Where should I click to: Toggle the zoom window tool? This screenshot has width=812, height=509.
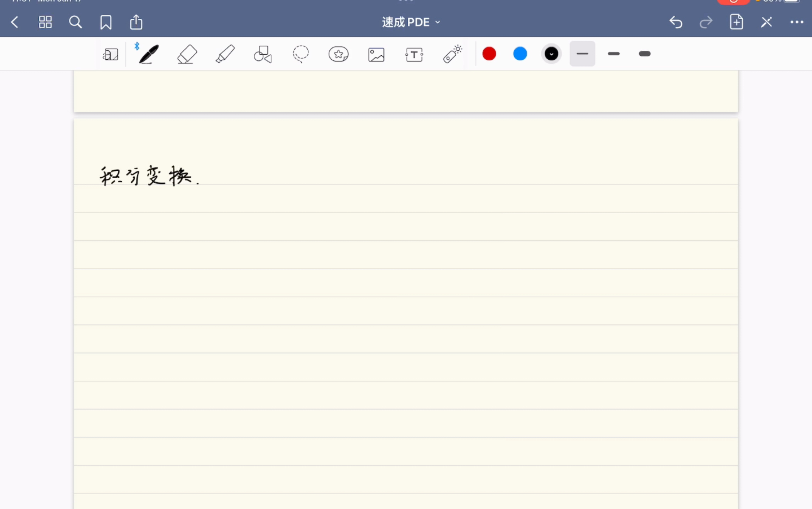pos(111,54)
